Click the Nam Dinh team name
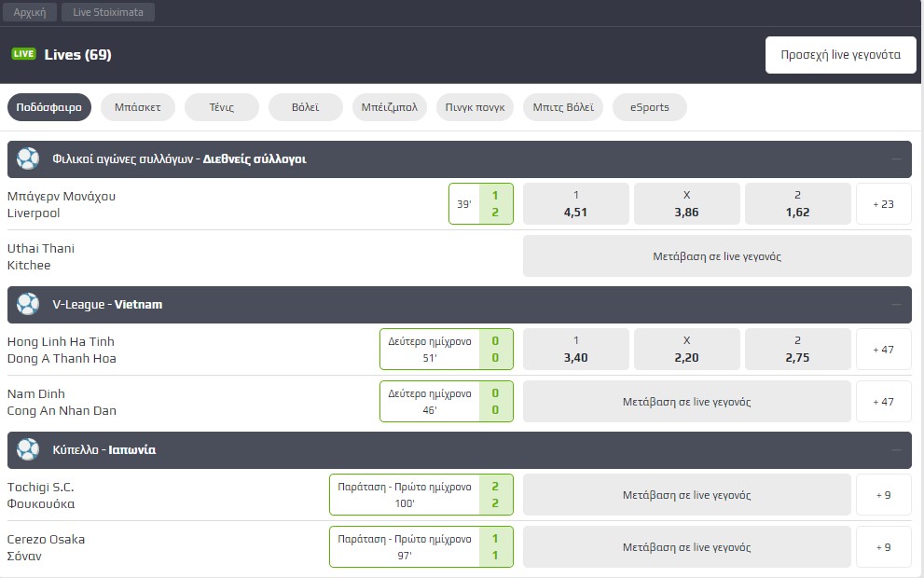This screenshot has width=924, height=578. [36, 393]
